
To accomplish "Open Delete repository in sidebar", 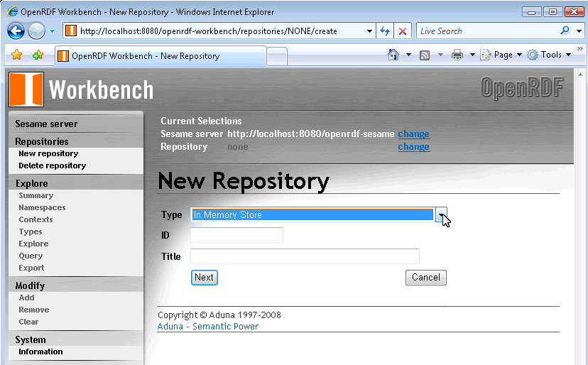I will pos(52,165).
